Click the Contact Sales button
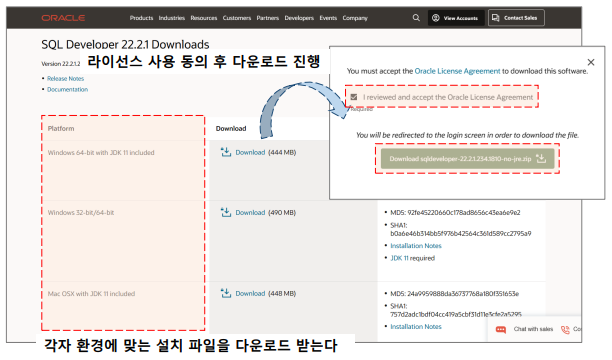Image resolution: width=612 pixels, height=360 pixels. click(516, 18)
